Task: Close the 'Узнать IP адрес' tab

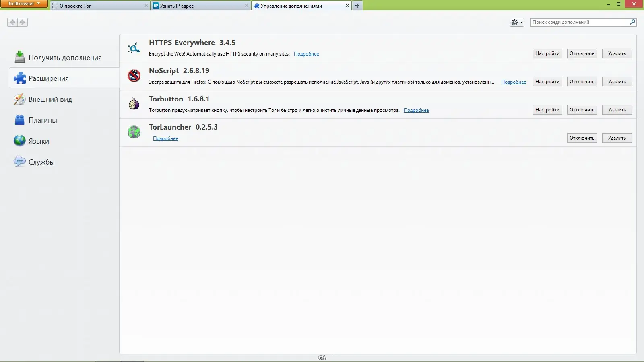Action: (x=247, y=6)
